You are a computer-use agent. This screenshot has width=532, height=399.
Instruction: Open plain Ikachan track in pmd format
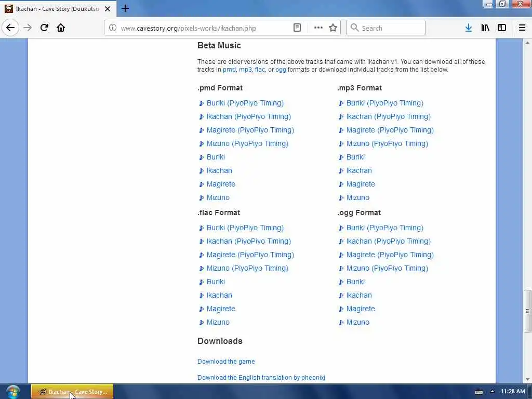click(x=219, y=170)
